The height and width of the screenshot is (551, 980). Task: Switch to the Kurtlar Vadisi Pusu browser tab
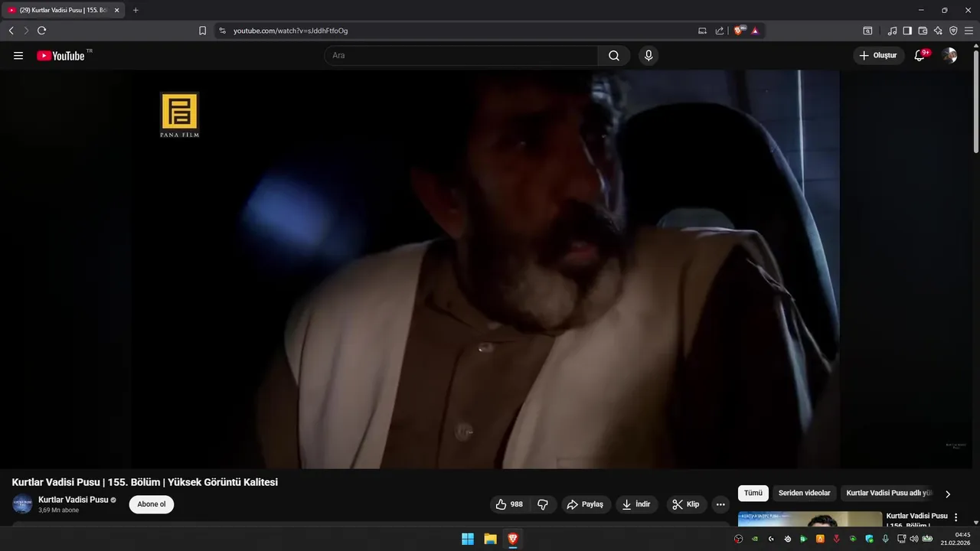63,10
